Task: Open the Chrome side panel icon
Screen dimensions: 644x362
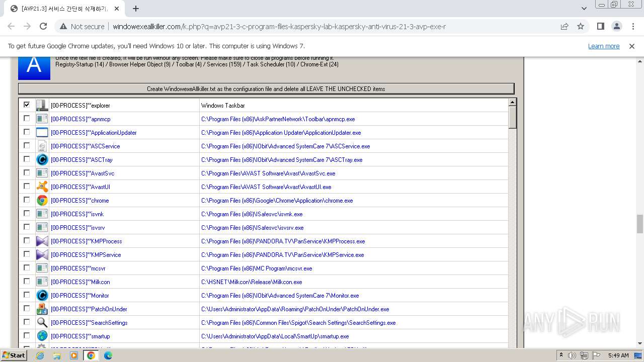Action: (x=600, y=26)
